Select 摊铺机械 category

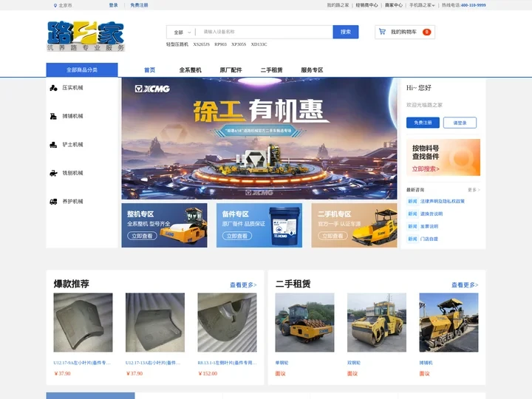[72, 117]
